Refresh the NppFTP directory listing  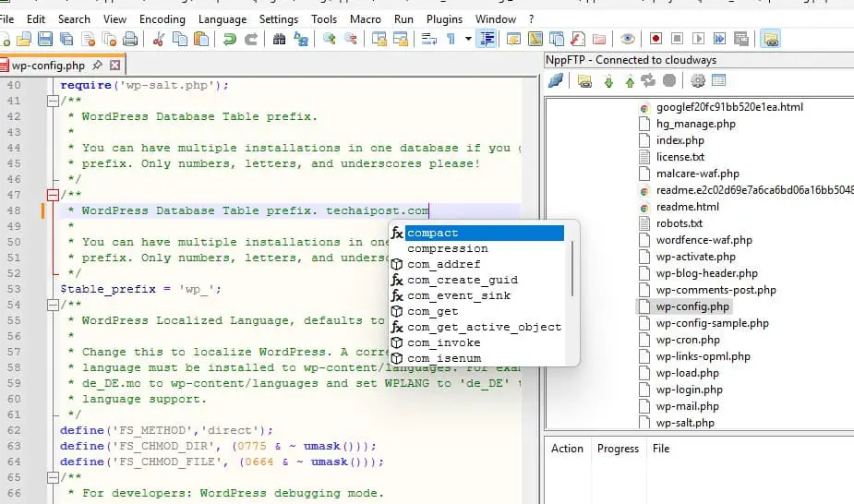648,81
